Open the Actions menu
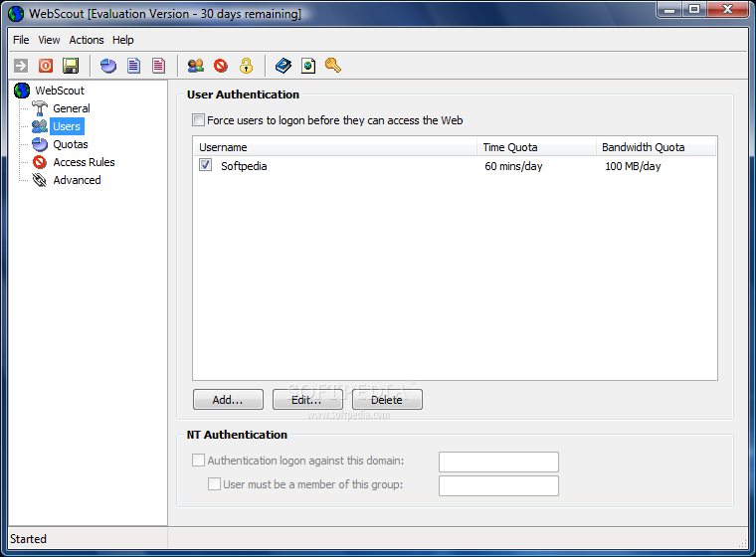 click(87, 40)
